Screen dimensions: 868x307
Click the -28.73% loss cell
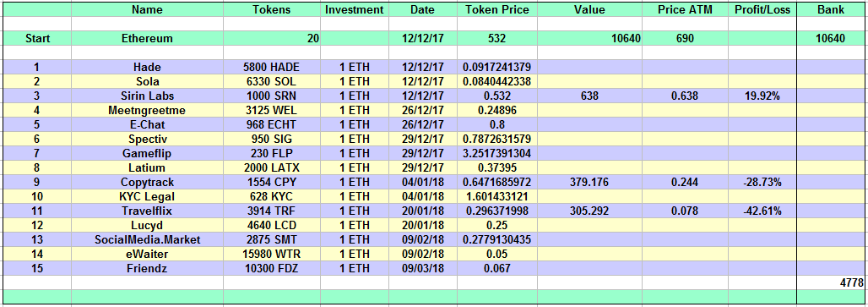[762, 182]
